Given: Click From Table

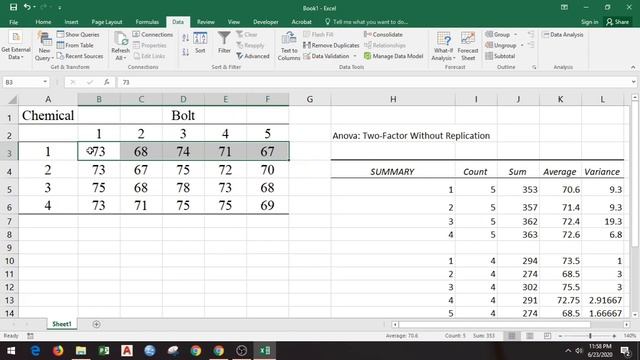Looking at the screenshot, I should [x=75, y=45].
